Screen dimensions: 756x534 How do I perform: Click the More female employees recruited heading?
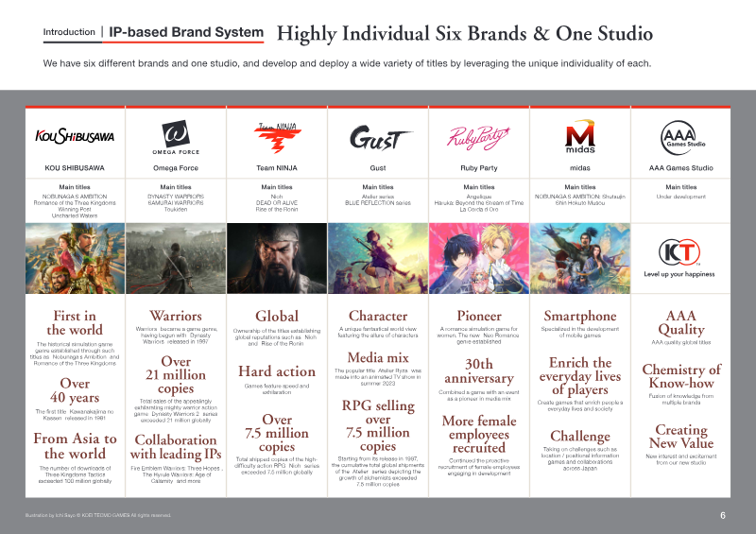(x=479, y=434)
